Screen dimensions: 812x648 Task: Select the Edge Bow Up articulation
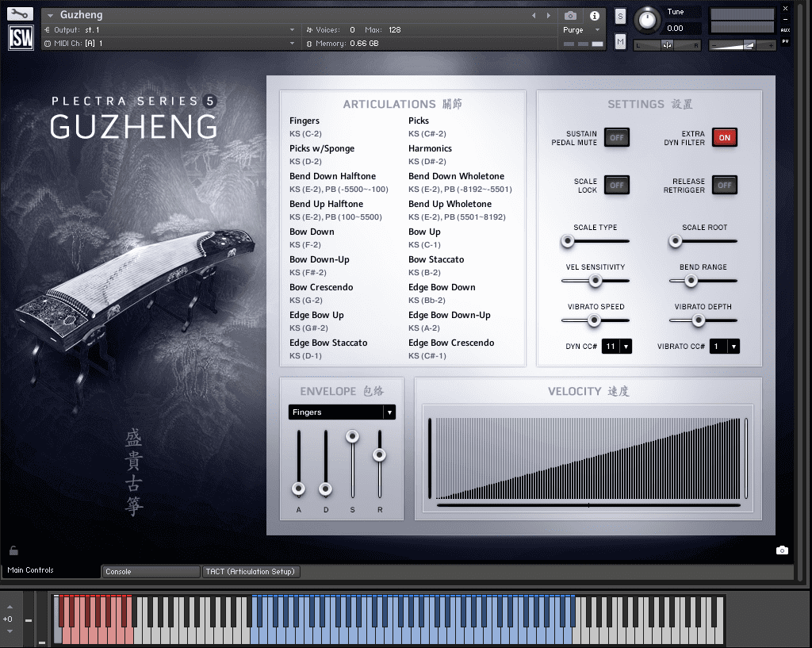[316, 315]
